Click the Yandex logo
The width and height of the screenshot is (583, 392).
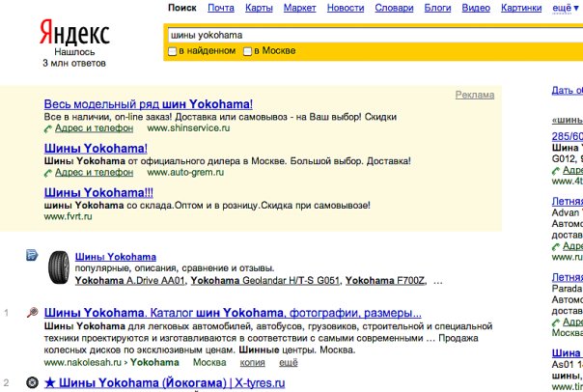[74, 33]
